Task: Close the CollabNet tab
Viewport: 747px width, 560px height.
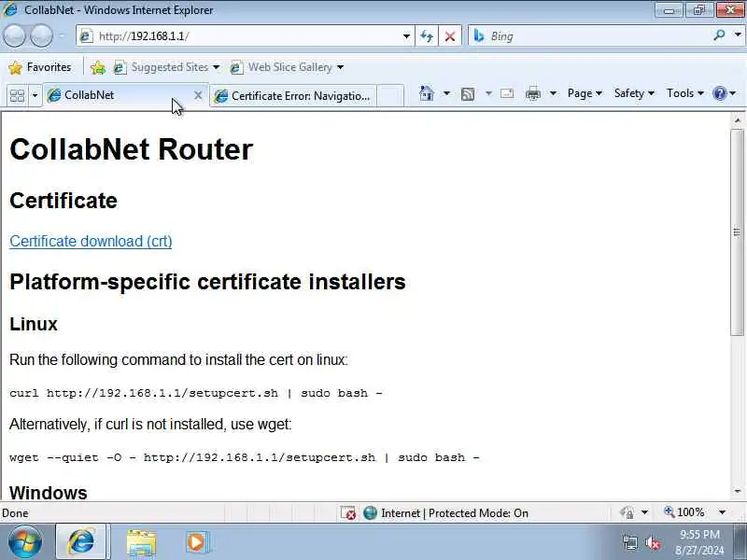Action: tap(198, 96)
